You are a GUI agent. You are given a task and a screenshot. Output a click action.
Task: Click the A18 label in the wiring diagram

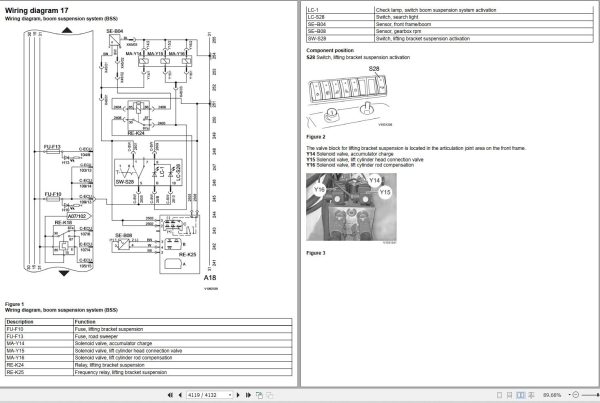point(210,278)
